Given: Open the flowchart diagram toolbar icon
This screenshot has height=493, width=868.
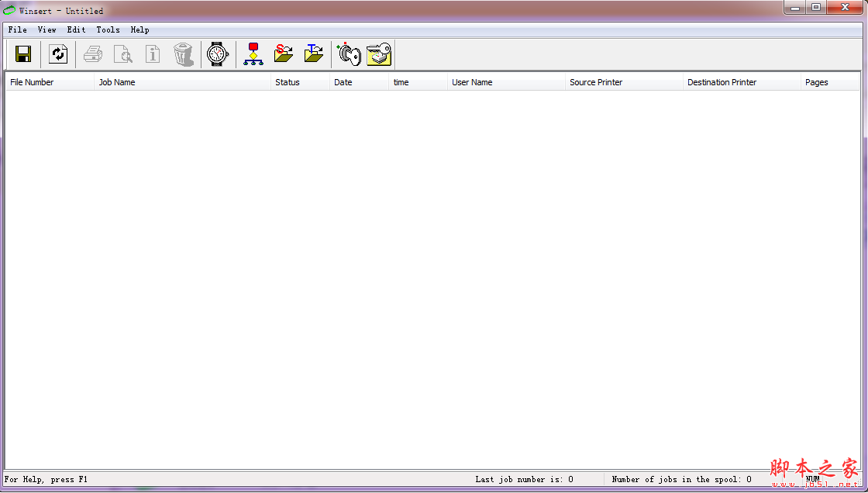Looking at the screenshot, I should [x=253, y=54].
